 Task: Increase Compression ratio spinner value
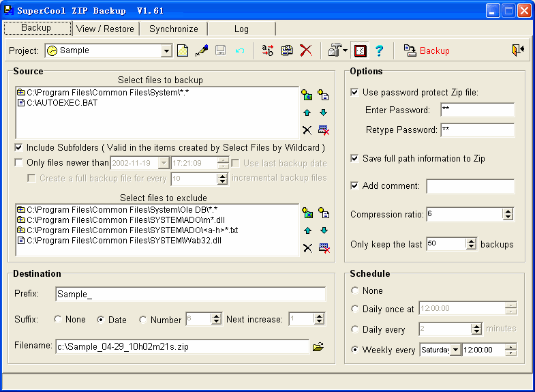coord(508,211)
